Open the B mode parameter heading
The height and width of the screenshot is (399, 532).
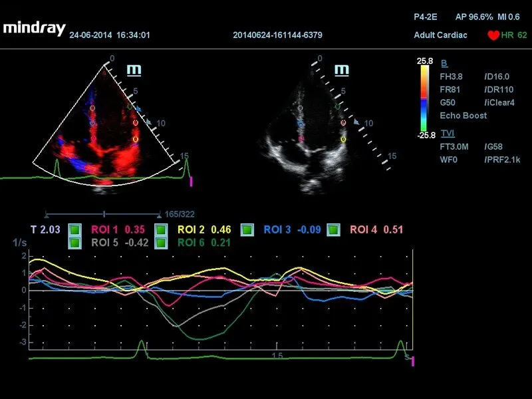(444, 64)
